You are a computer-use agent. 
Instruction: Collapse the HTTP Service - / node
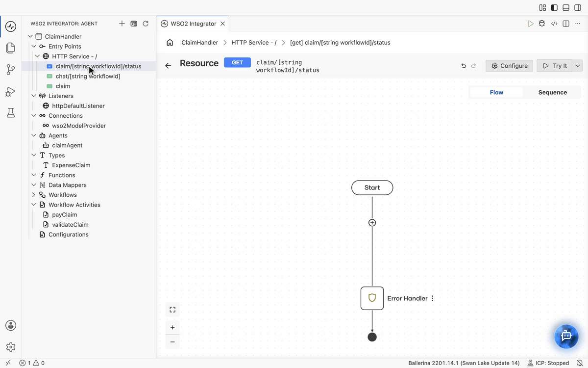point(37,56)
